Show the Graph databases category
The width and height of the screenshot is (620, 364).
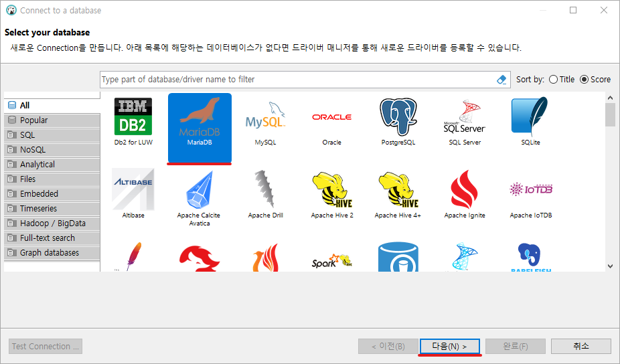tap(52, 252)
